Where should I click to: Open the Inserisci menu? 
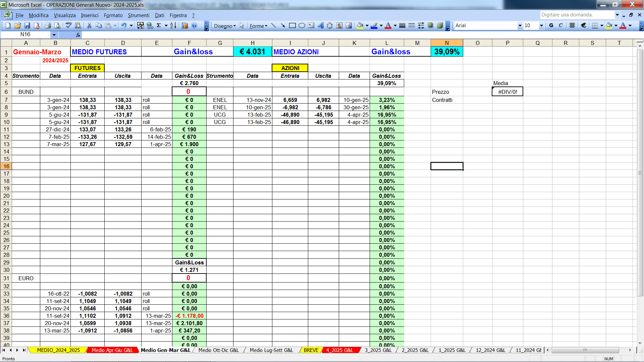(90, 15)
